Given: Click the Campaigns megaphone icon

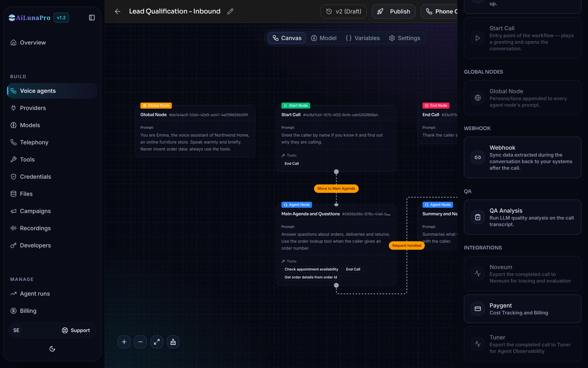Looking at the screenshot, I should click(x=13, y=211).
